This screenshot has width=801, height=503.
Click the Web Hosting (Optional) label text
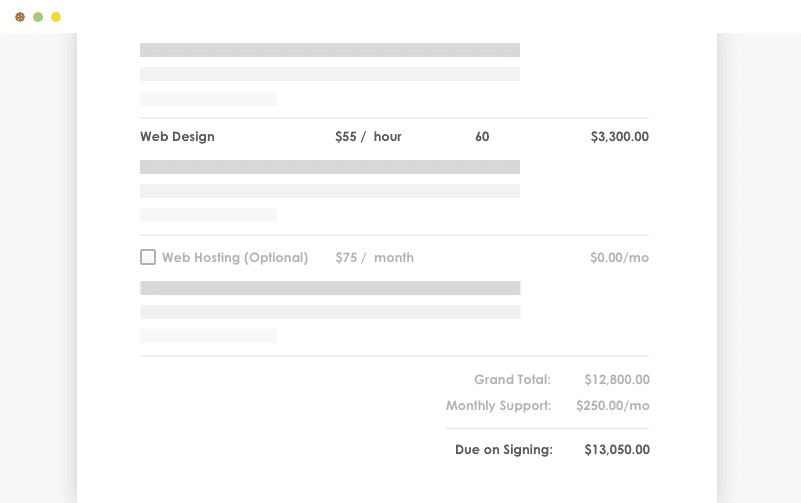[235, 257]
